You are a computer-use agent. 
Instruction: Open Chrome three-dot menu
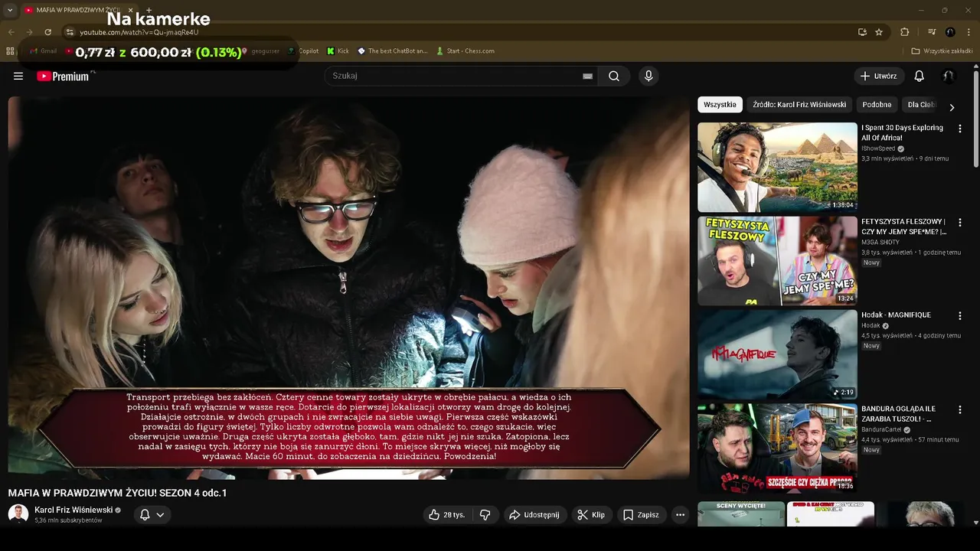pyautogui.click(x=969, y=32)
